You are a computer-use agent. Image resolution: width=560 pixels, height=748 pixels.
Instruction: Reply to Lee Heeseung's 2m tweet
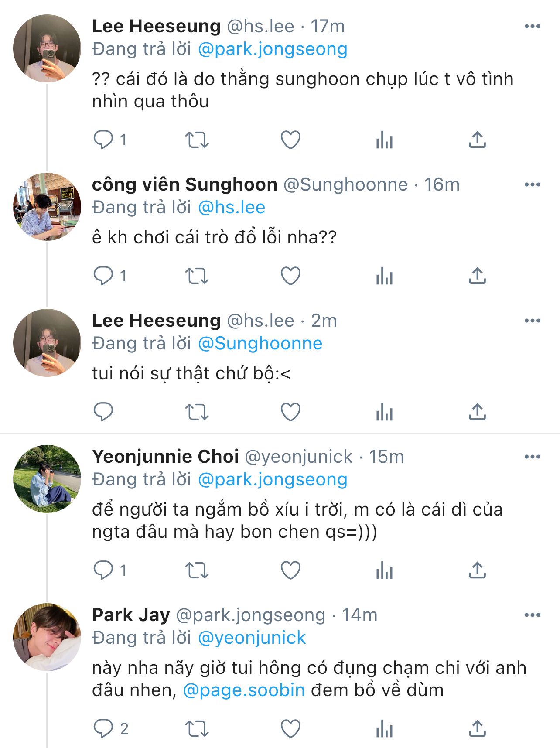coord(103,412)
